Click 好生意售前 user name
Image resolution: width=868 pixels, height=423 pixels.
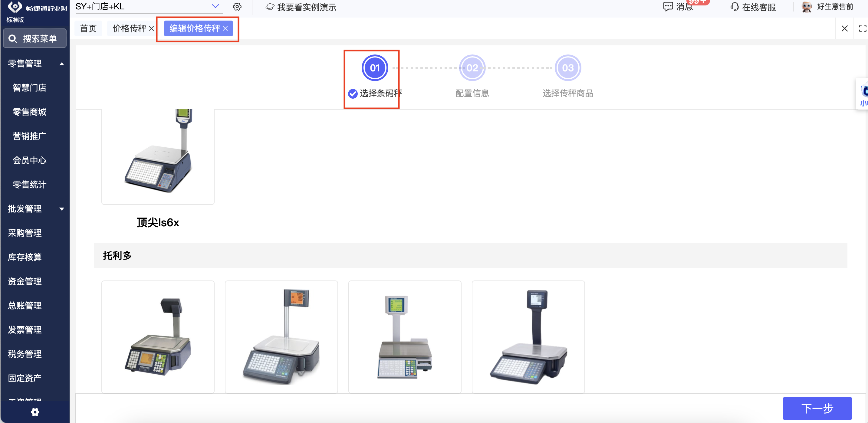point(835,7)
